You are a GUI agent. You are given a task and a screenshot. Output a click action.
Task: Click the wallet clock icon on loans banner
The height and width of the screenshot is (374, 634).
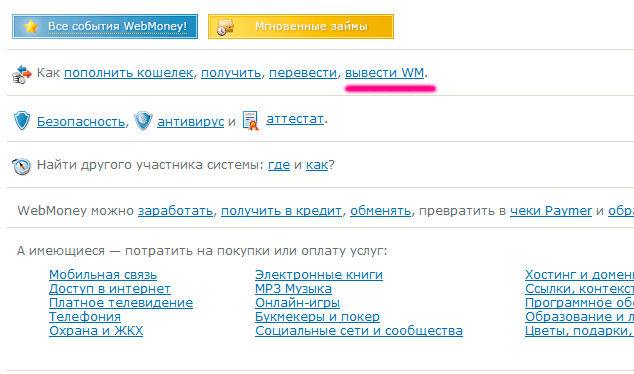pyautogui.click(x=225, y=27)
